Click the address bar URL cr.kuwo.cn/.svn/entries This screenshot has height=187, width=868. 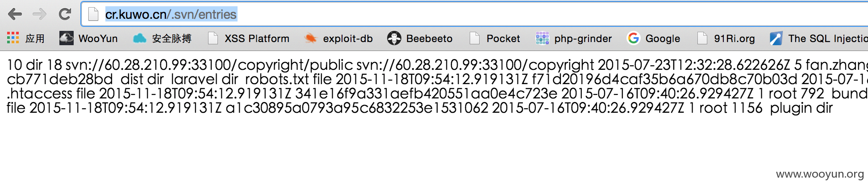171,14
